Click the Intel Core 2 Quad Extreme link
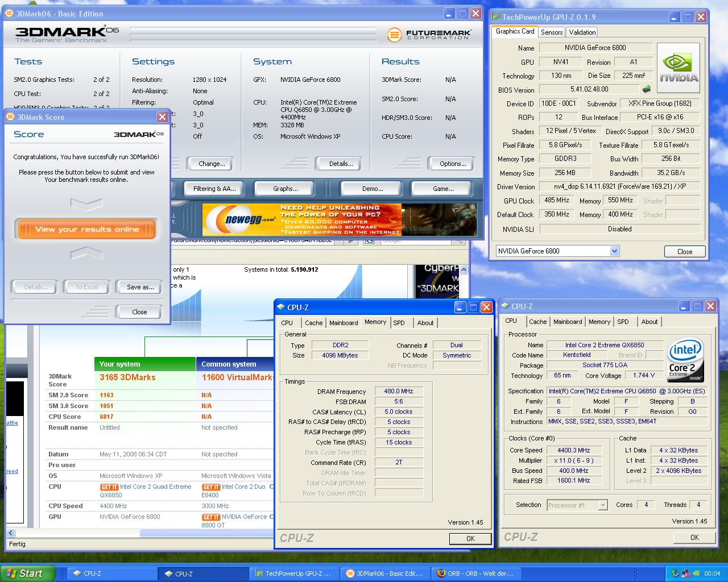The height and width of the screenshot is (582, 728). point(145,491)
